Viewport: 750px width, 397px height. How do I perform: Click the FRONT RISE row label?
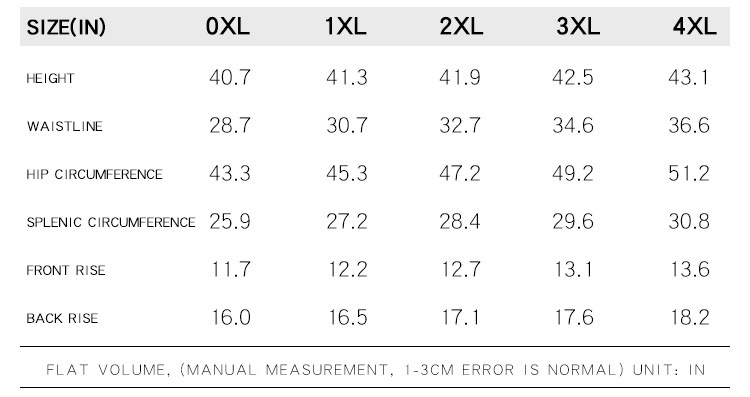point(66,270)
